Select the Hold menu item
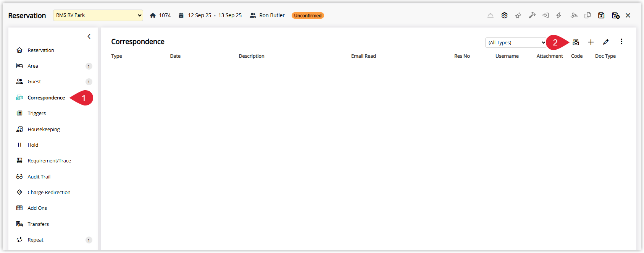Image resolution: width=644 pixels, height=253 pixels. click(33, 145)
